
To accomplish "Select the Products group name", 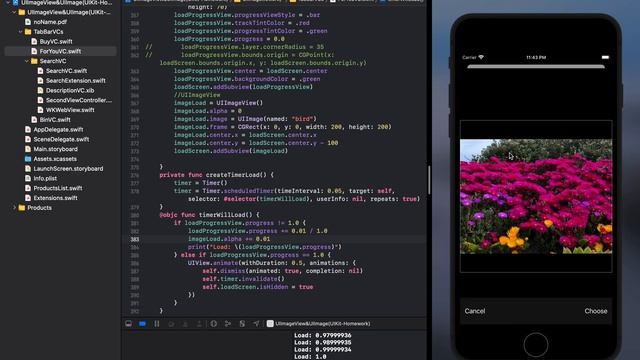I will 39,208.
